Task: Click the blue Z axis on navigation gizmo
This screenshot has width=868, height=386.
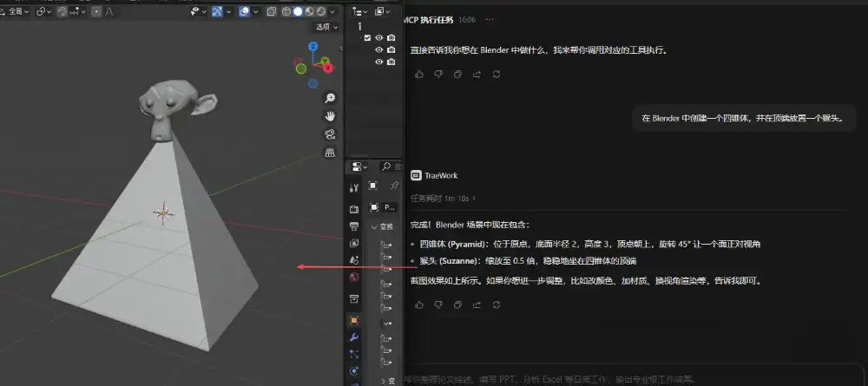Action: (x=312, y=47)
